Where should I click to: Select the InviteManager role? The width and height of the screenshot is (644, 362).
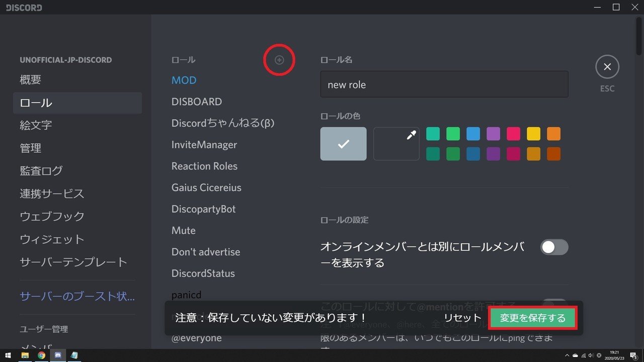204,145
